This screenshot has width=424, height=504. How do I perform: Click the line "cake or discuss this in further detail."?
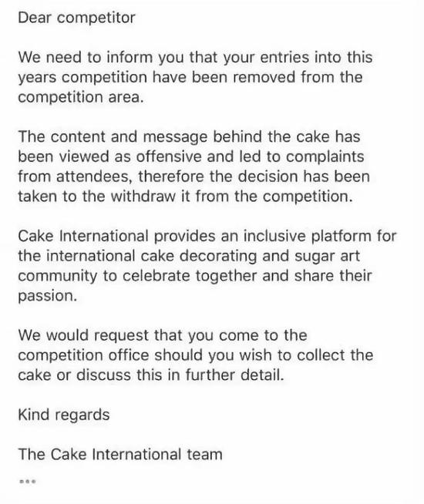(x=151, y=375)
